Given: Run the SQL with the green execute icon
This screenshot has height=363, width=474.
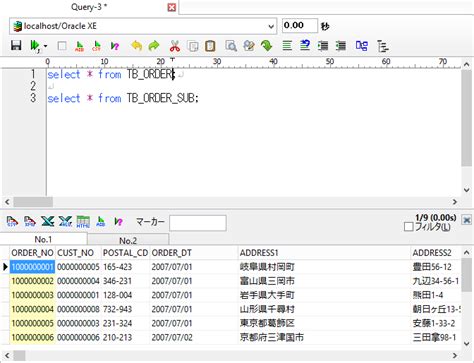Looking at the screenshot, I should [x=34, y=46].
